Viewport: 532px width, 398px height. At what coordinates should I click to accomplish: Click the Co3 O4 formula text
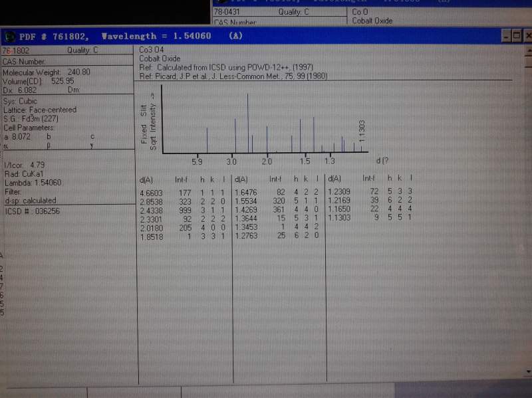click(152, 50)
